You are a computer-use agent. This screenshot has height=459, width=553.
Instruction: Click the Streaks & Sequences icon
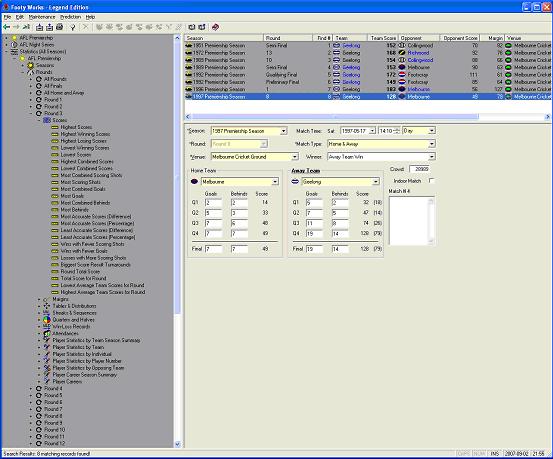tap(47, 313)
